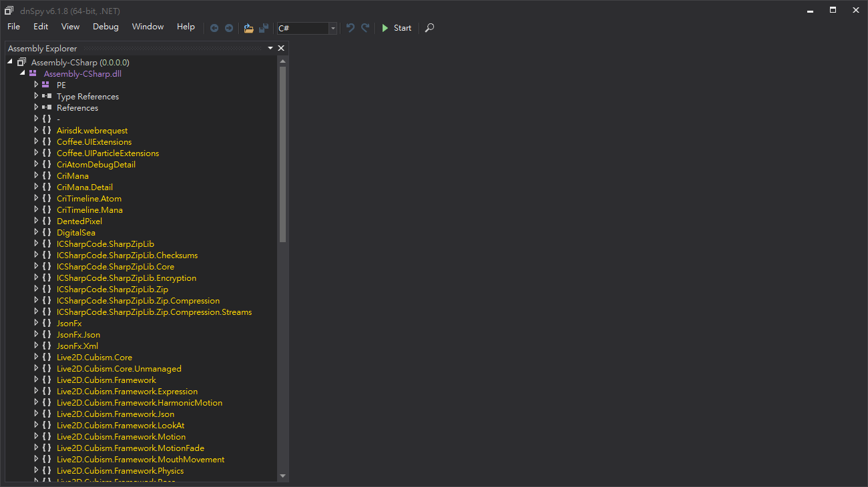Viewport: 868px width, 487px height.
Task: Select the JsonFx.Xml namespace
Action: 77,346
